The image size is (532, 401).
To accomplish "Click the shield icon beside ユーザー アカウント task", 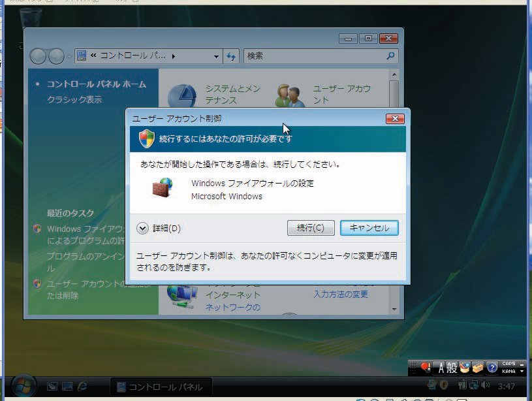I will coord(37,283).
